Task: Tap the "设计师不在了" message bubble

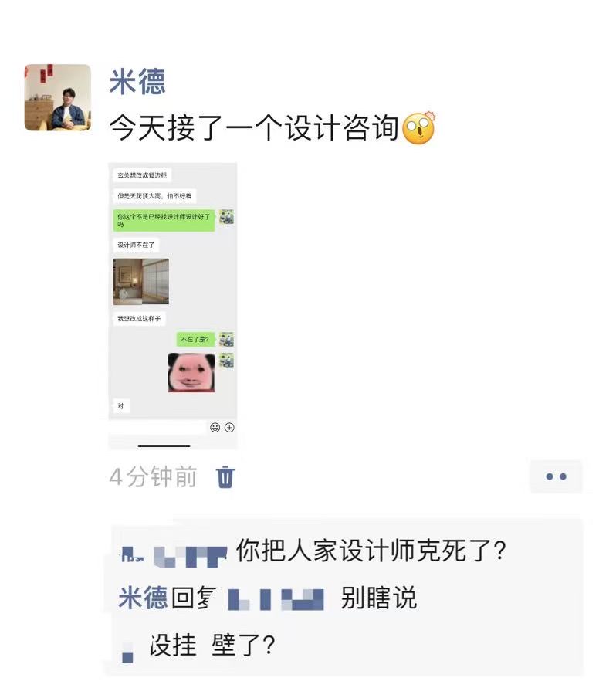Action: click(136, 245)
